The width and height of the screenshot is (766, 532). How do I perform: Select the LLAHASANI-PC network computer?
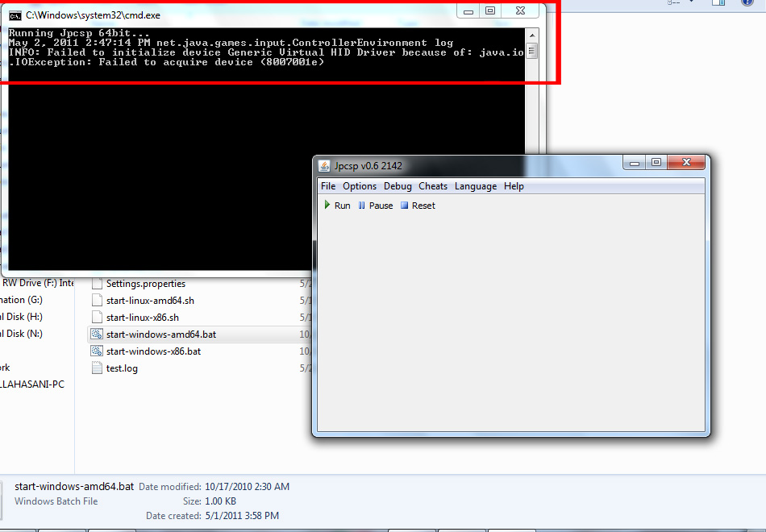click(32, 384)
